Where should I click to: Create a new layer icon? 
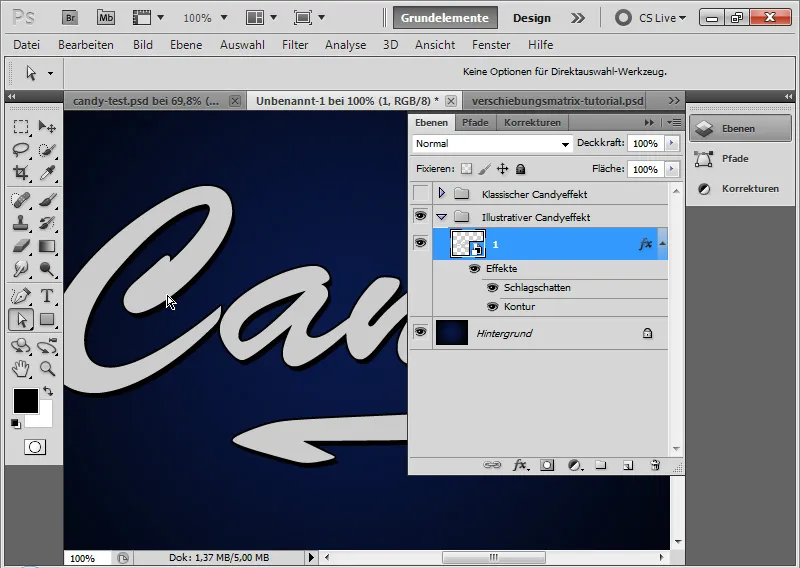click(628, 465)
